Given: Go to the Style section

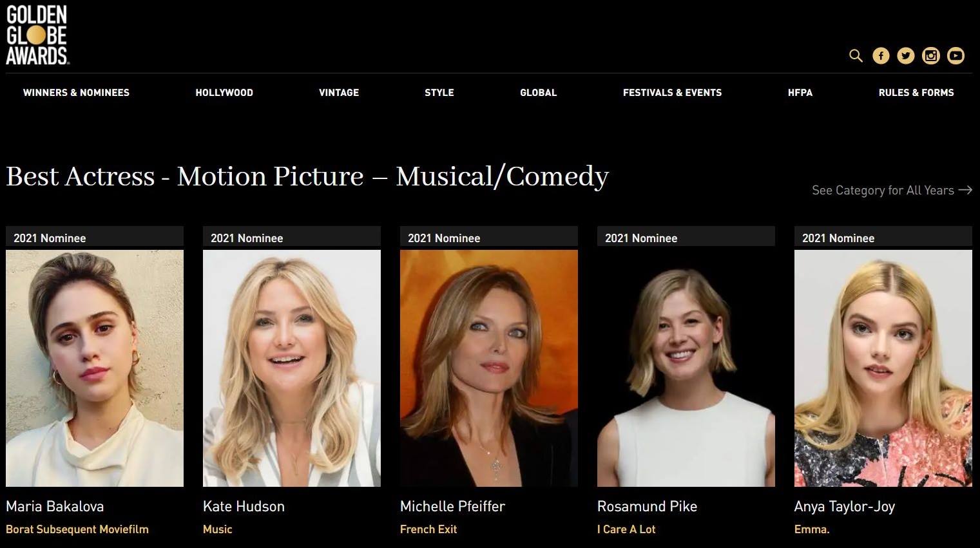Looking at the screenshot, I should tap(439, 93).
